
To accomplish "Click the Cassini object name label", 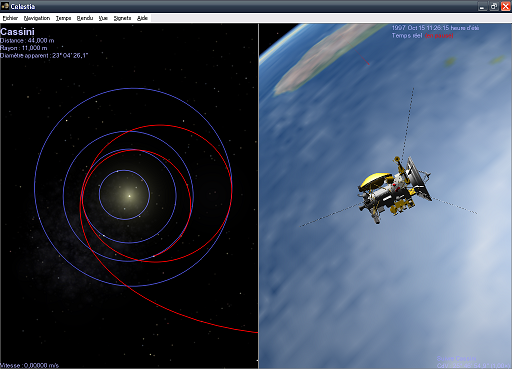I will click(17, 32).
